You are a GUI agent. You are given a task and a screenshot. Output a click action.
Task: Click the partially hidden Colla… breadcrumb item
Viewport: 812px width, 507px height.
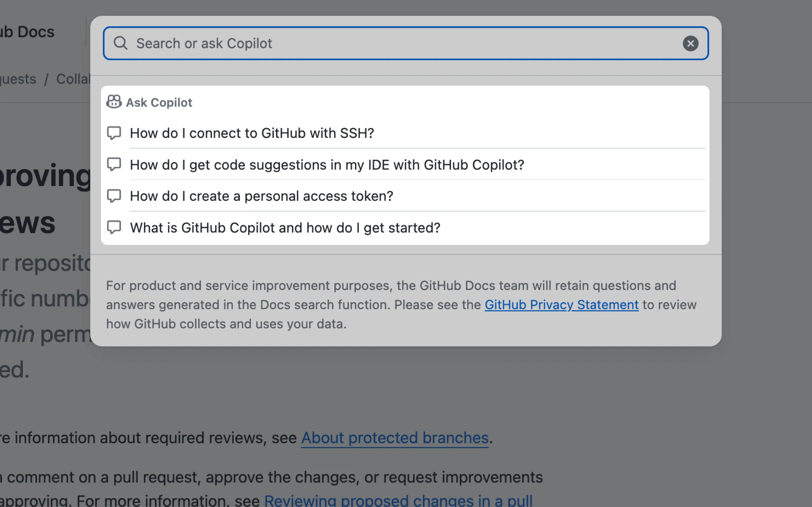(73, 79)
